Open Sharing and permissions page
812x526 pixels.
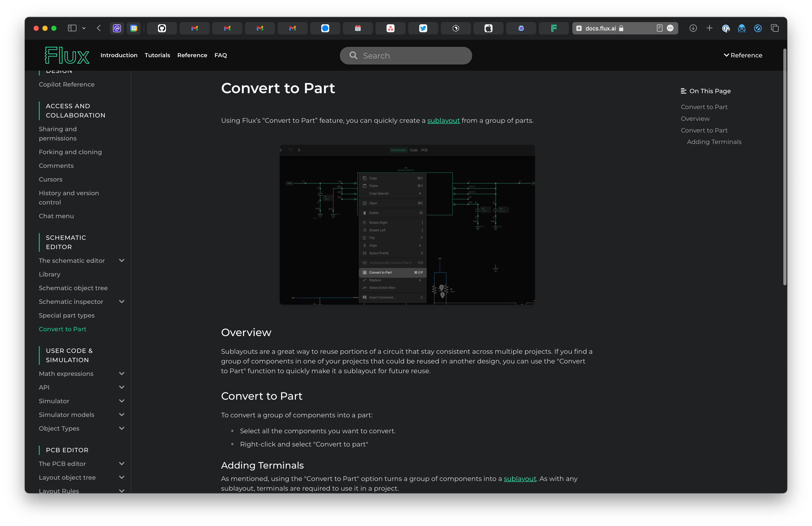[58, 133]
